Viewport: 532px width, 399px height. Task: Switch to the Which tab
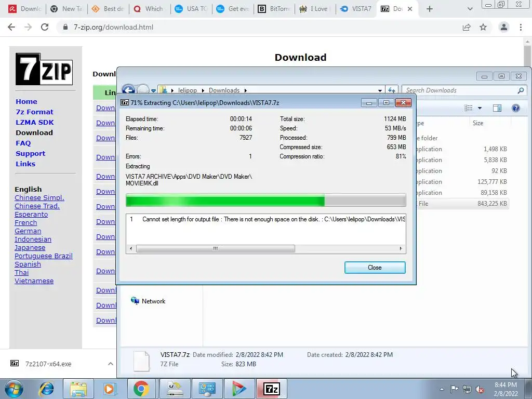click(150, 9)
